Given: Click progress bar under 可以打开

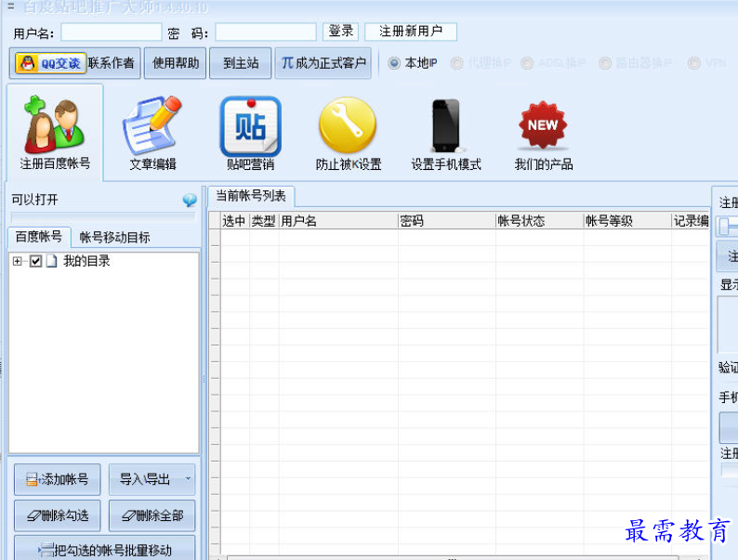Looking at the screenshot, I should point(103,216).
